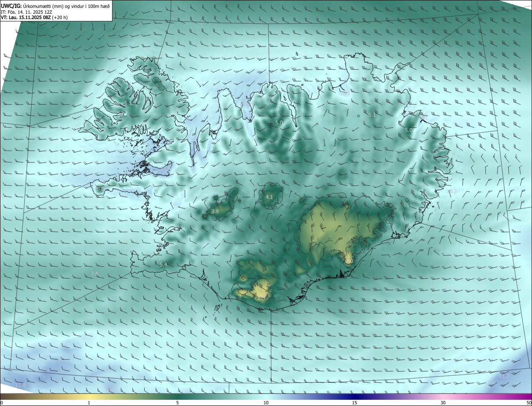Click the 50 tick label on the color scale

528,403
